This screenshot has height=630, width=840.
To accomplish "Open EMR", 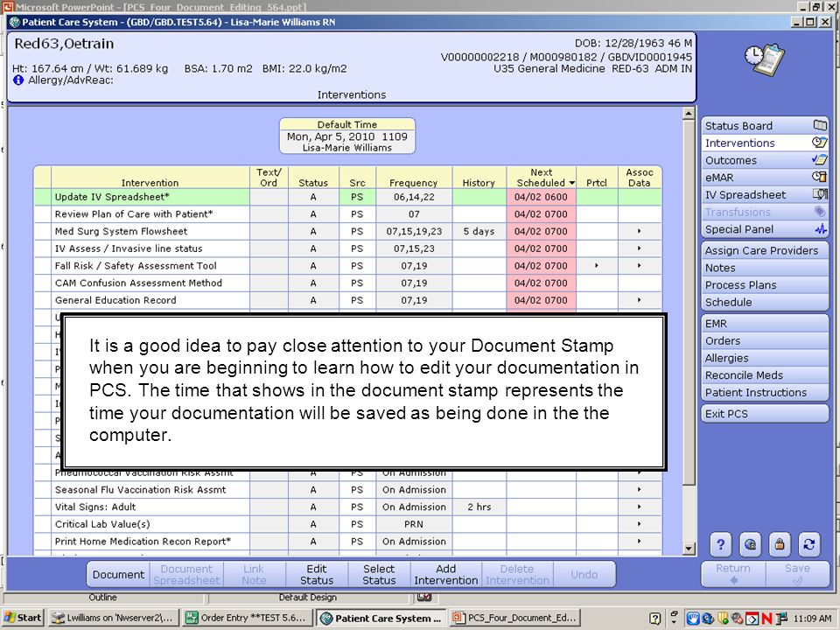I will click(x=765, y=323).
